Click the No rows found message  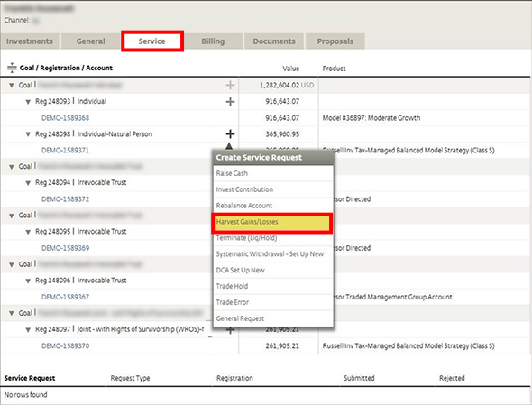pyautogui.click(x=26, y=395)
